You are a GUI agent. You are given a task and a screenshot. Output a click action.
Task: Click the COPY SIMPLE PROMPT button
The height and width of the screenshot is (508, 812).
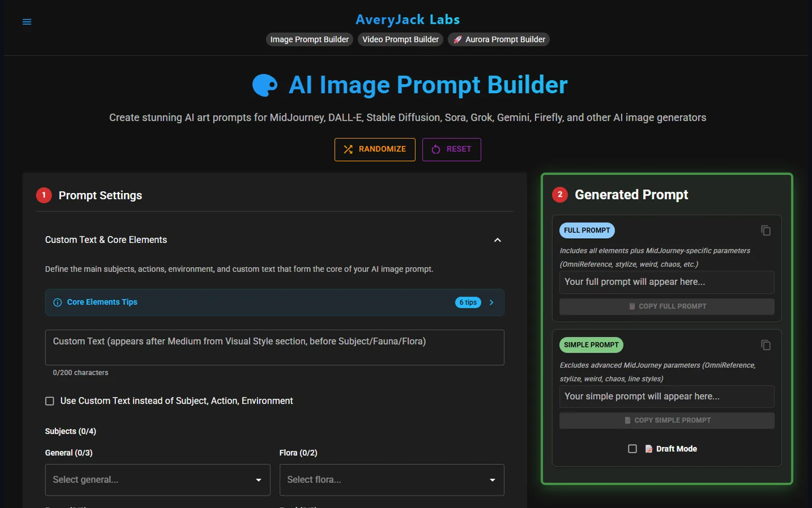pos(666,420)
